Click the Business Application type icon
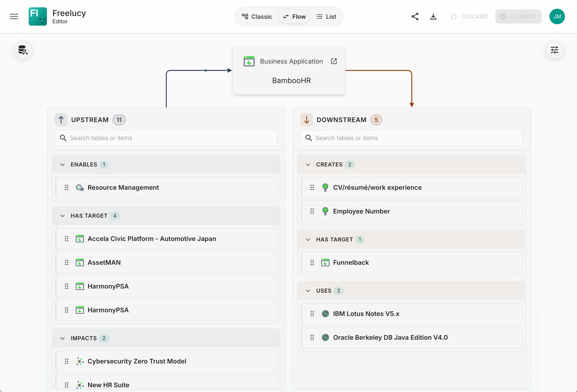Screen dimensions: 577x392 (249, 61)
